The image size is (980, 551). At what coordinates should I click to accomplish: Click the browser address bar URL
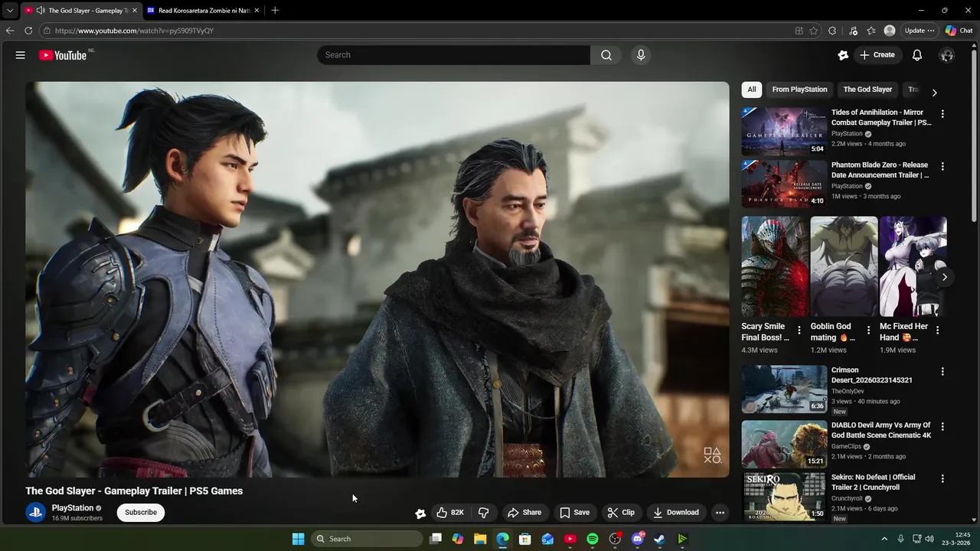[134, 31]
